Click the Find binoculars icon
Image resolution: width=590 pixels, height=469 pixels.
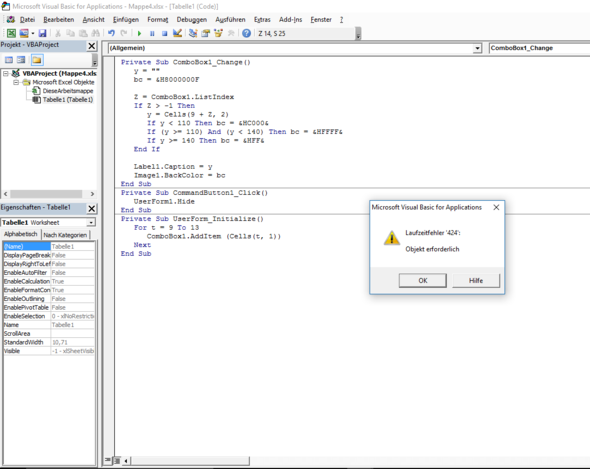click(x=96, y=33)
